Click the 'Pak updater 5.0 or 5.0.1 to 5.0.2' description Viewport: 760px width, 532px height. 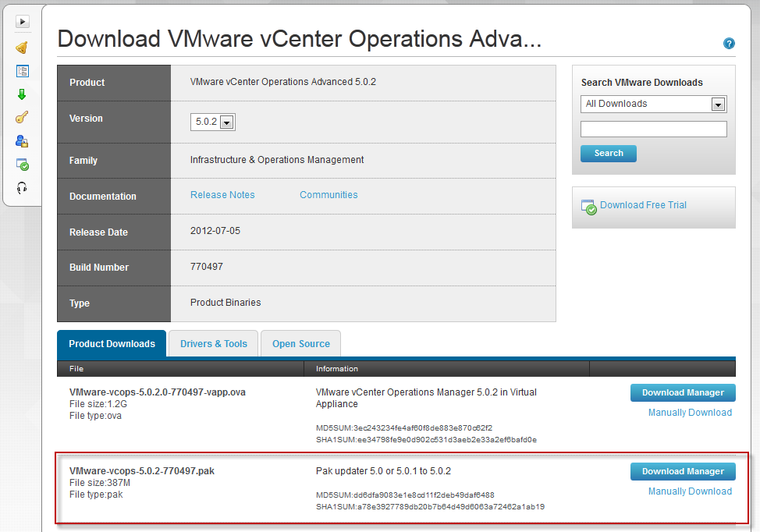pos(383,471)
